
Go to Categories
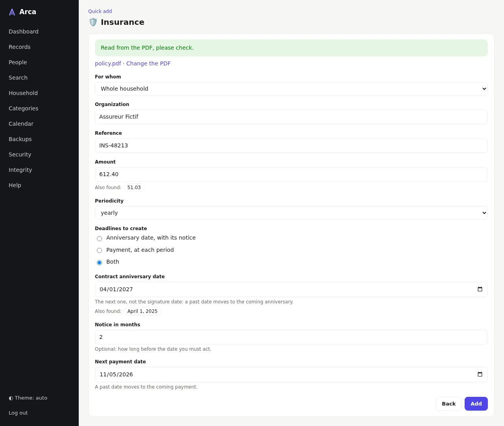coord(24,108)
